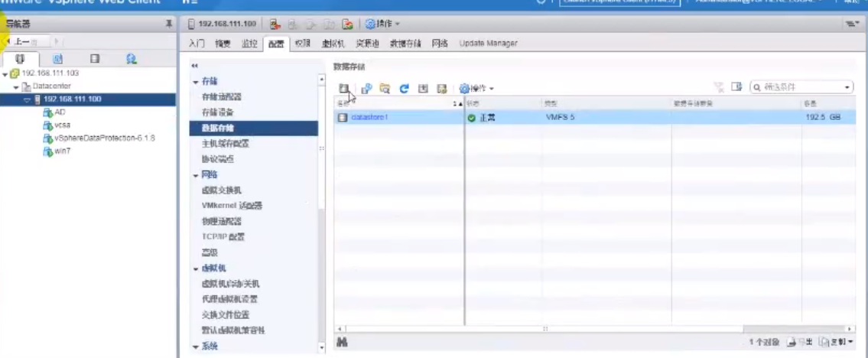Click the last colored host toolbar icon before 操作
The height and width of the screenshot is (358, 868).
(x=347, y=24)
